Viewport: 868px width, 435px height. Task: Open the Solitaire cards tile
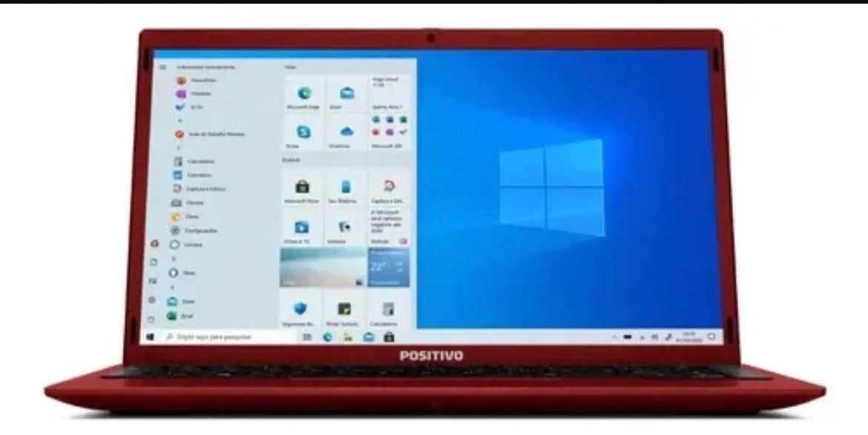pos(344,228)
